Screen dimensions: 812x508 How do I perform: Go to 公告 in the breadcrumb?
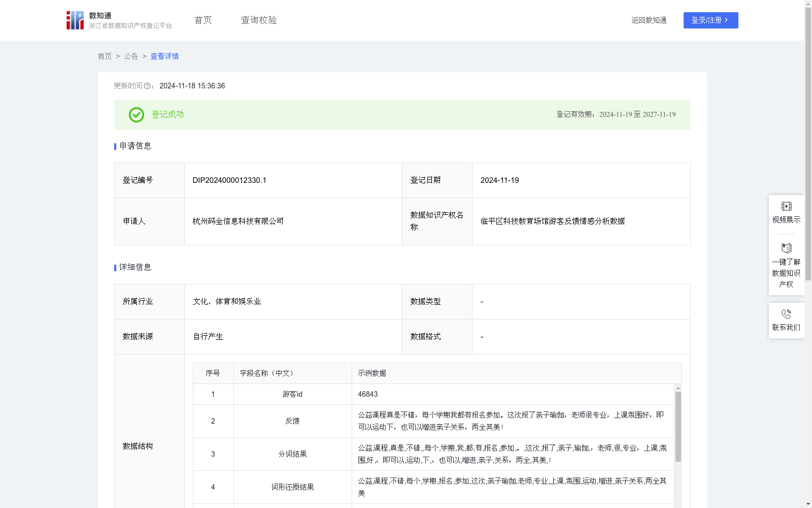tap(131, 56)
